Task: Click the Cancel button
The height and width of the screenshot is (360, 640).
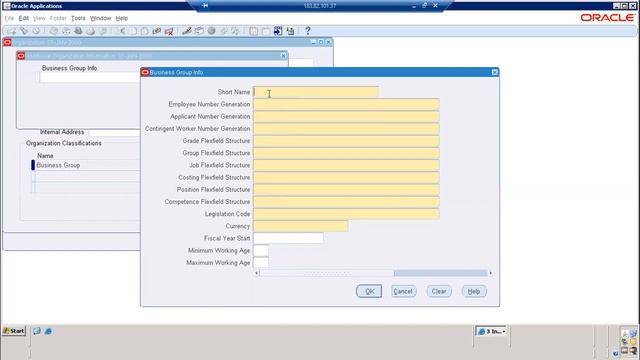Action: 403,291
